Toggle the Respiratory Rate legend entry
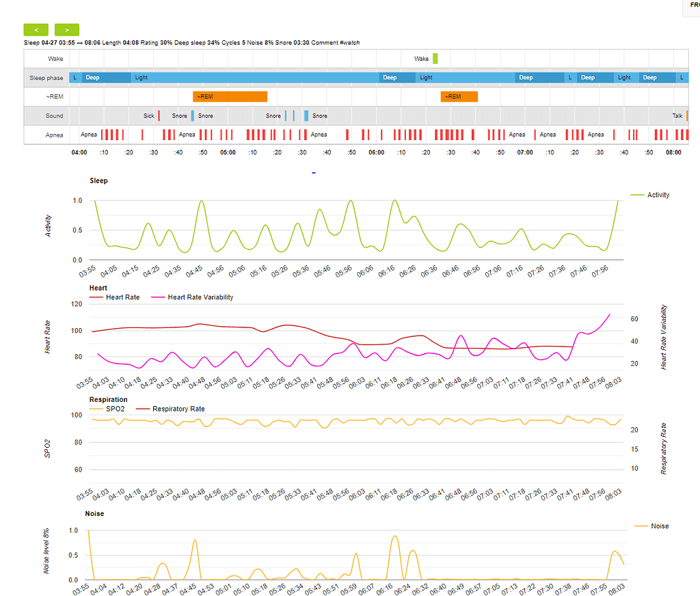 170,409
